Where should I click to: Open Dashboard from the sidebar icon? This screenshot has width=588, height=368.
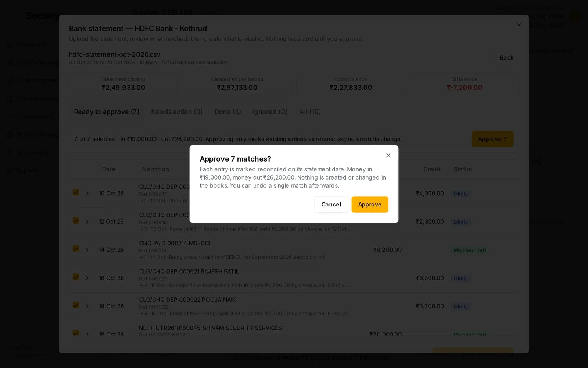10,45
